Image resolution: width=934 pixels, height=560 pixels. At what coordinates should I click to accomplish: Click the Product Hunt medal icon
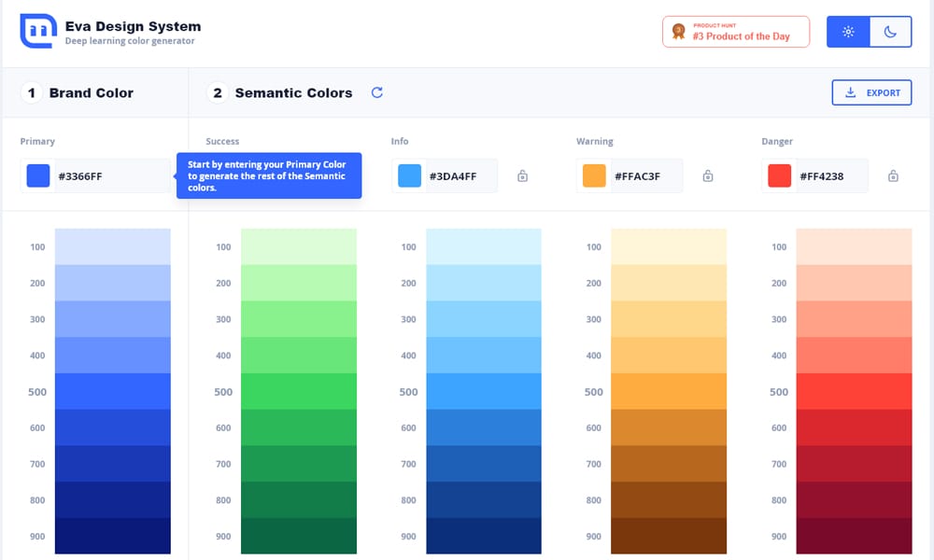[x=676, y=31]
